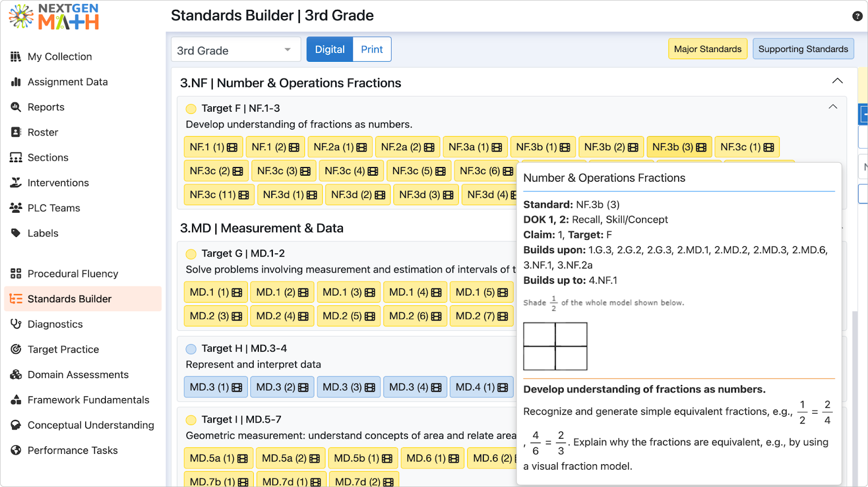The image size is (868, 487).
Task: Select the NF.2a (1) standard chip
Action: pos(340,147)
